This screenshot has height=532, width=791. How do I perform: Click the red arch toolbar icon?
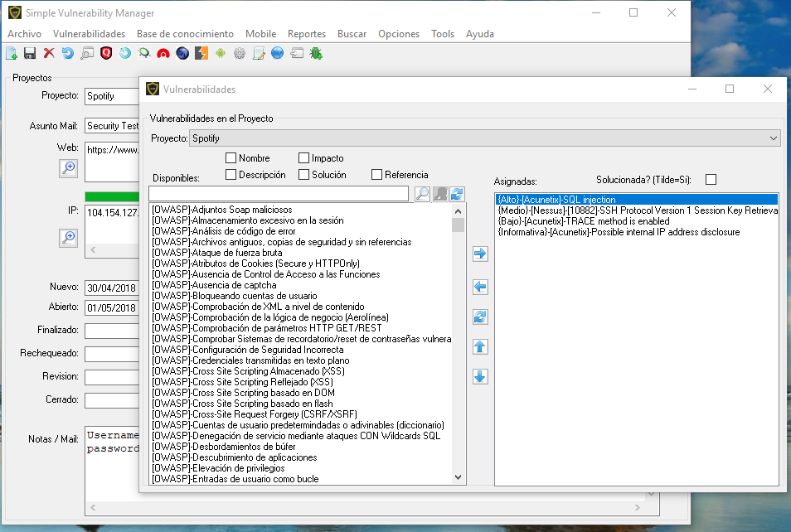[163, 53]
